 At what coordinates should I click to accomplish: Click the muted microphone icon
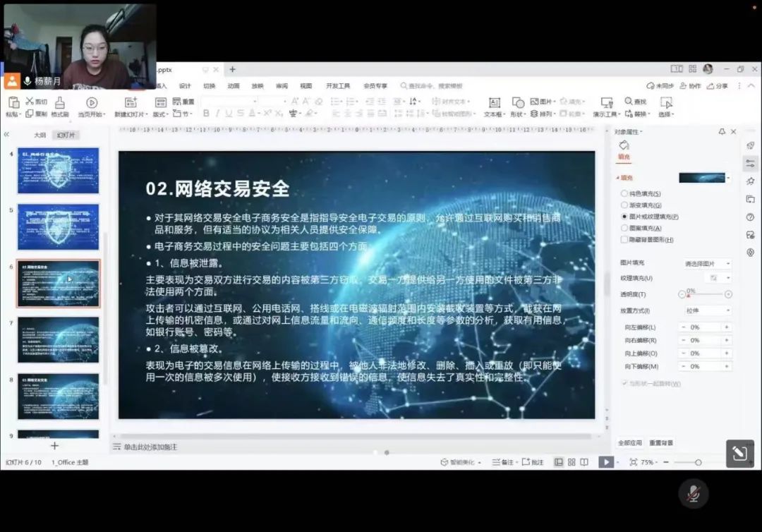(x=693, y=494)
